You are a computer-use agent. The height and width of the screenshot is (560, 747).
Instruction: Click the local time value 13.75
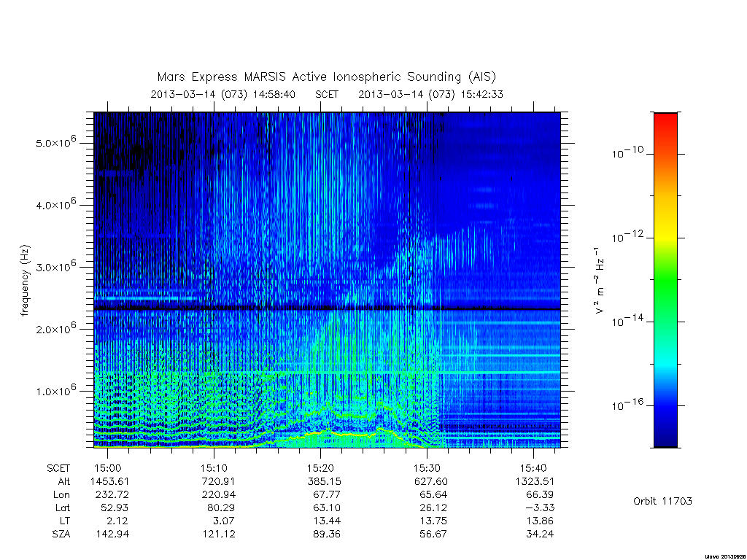point(433,521)
